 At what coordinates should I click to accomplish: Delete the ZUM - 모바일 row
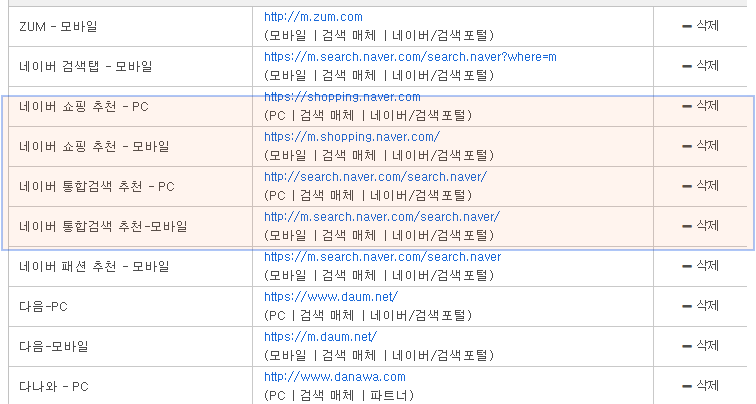click(701, 26)
